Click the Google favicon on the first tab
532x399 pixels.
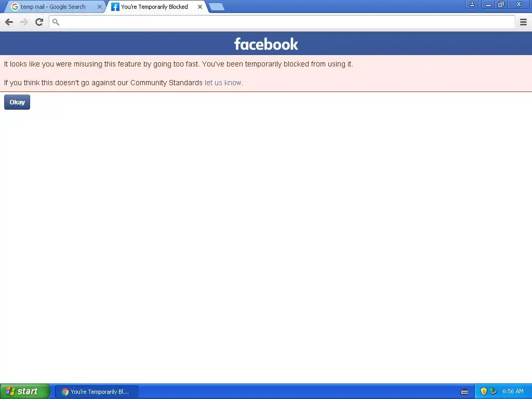15,7
